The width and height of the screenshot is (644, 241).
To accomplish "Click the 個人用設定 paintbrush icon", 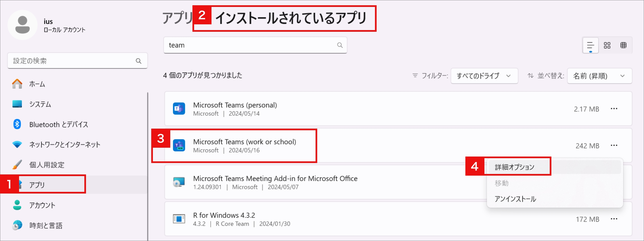I will pos(17,165).
